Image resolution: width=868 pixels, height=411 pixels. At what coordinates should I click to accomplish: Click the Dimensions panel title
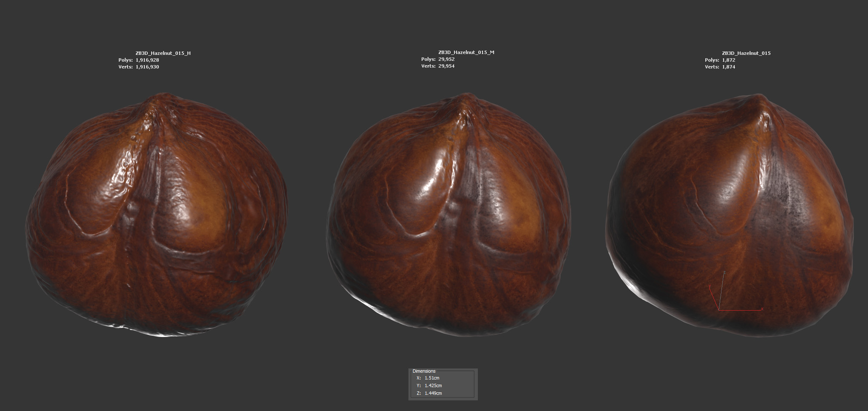[424, 371]
